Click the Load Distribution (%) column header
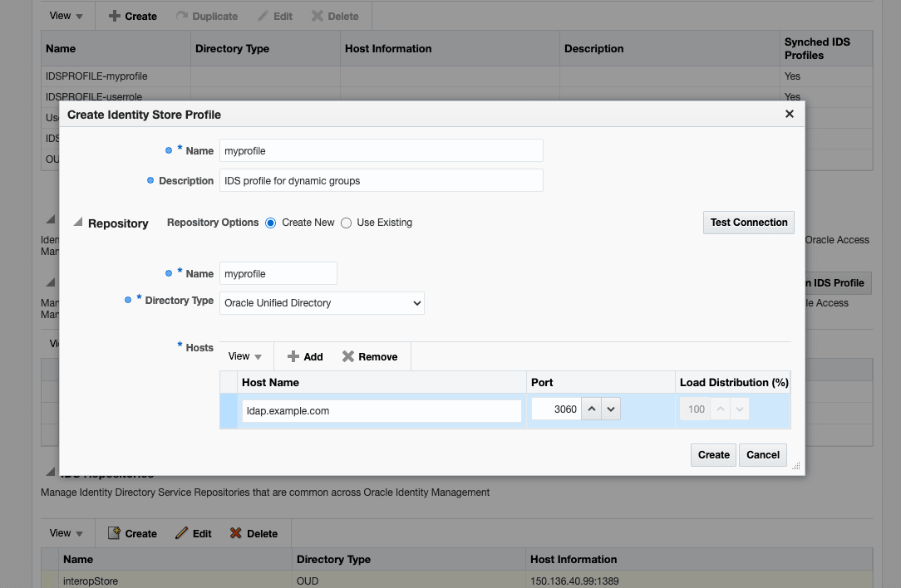This screenshot has width=901, height=588. click(733, 382)
